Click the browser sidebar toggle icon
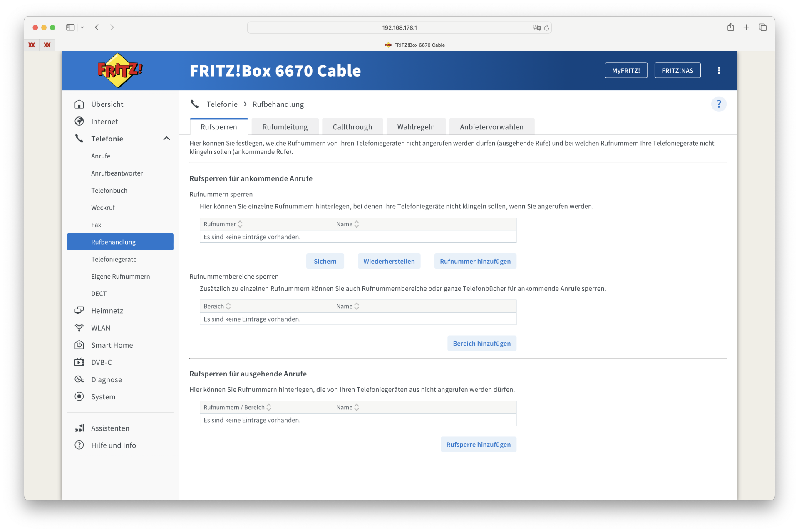799x532 pixels. [70, 27]
